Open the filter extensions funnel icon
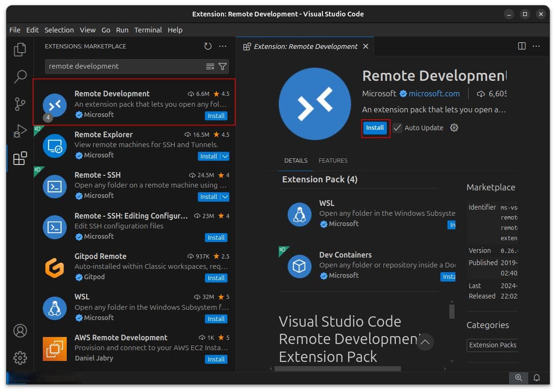This screenshot has width=556, height=392. [x=222, y=66]
